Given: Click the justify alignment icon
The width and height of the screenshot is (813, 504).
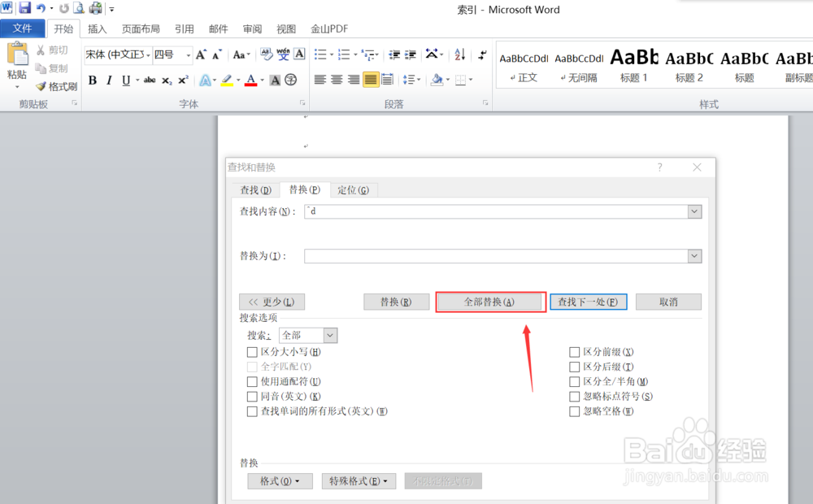Looking at the screenshot, I should [371, 80].
